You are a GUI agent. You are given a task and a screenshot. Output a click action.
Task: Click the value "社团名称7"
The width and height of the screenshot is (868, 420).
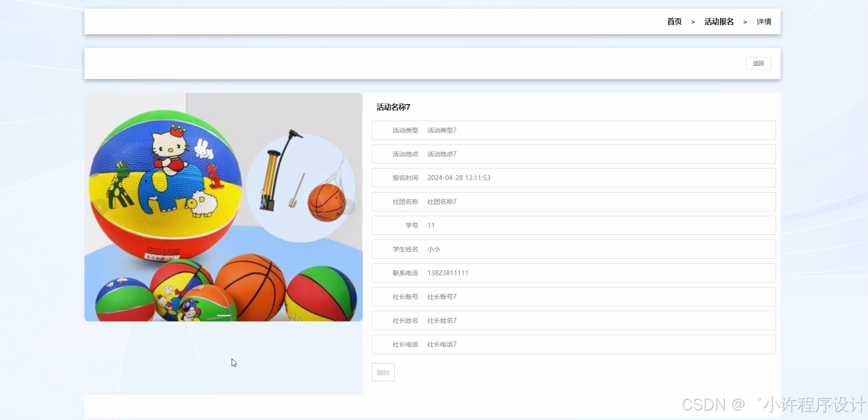442,202
